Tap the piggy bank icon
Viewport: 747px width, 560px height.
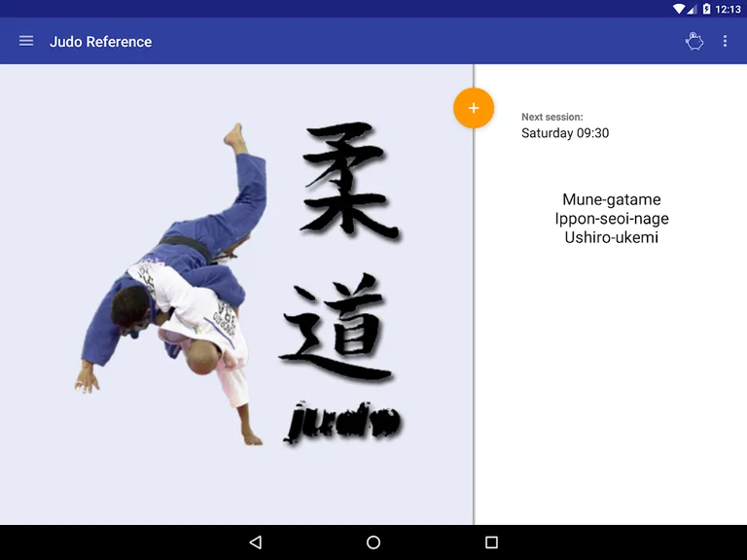694,42
